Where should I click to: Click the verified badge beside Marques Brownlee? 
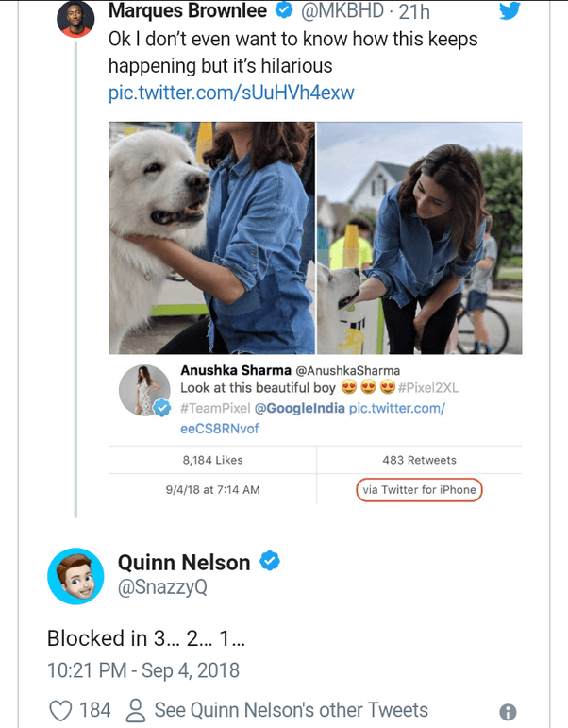(x=284, y=12)
